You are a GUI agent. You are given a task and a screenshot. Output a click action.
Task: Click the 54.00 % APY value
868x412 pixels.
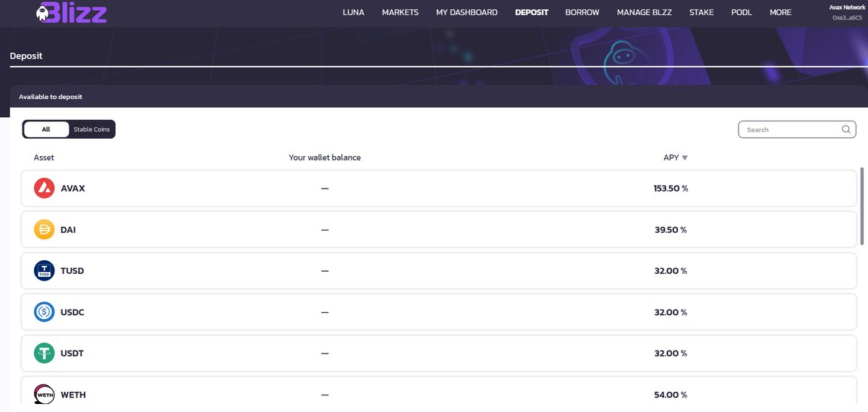click(671, 395)
